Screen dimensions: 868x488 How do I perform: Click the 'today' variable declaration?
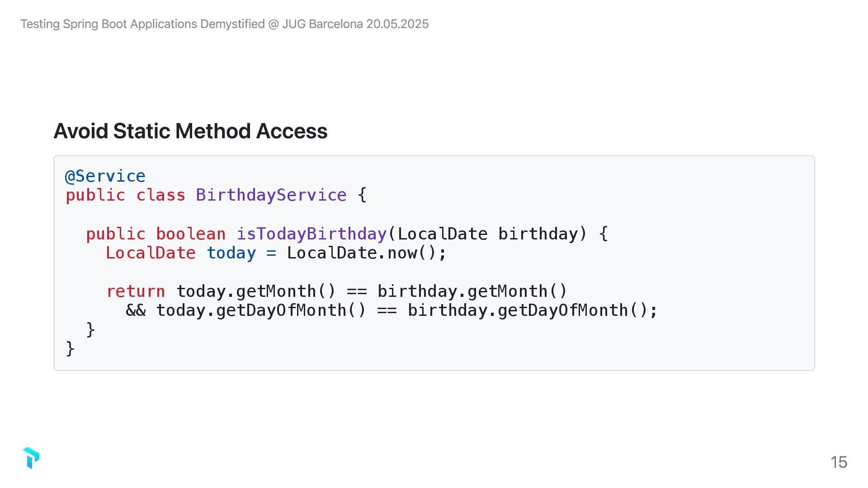pos(231,253)
